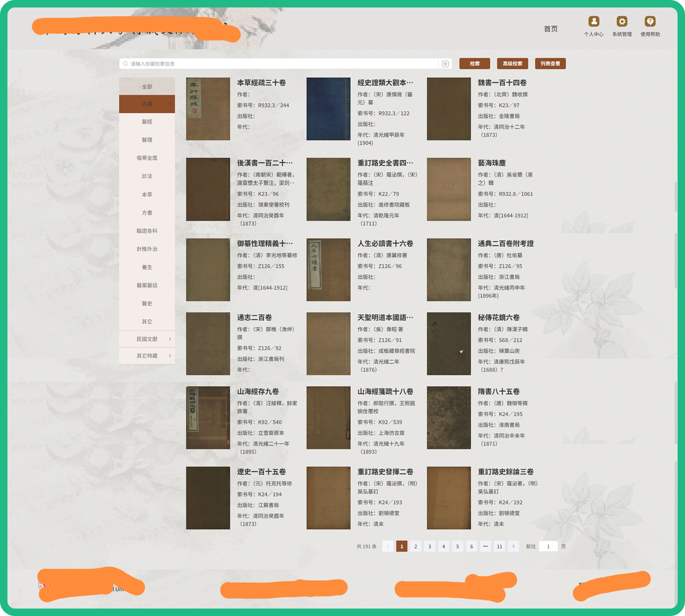Click the traditional Chinese 繁 toggle icon
The image size is (685, 616).
click(x=445, y=64)
